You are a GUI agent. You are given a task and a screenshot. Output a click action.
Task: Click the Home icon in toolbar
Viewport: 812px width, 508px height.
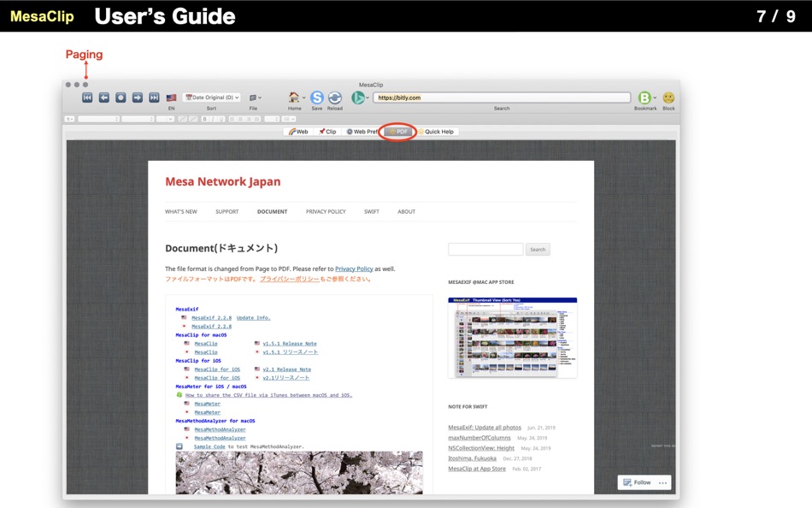294,97
